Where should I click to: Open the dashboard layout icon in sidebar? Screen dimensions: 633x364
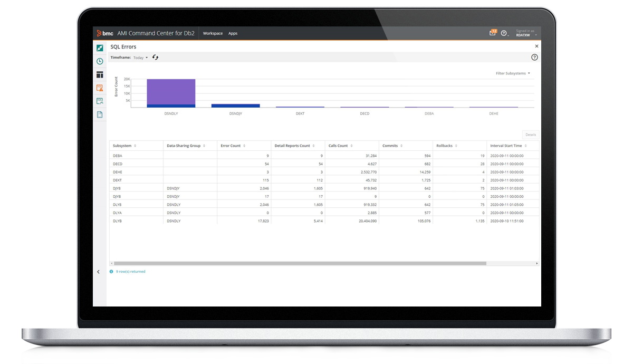coord(100,75)
